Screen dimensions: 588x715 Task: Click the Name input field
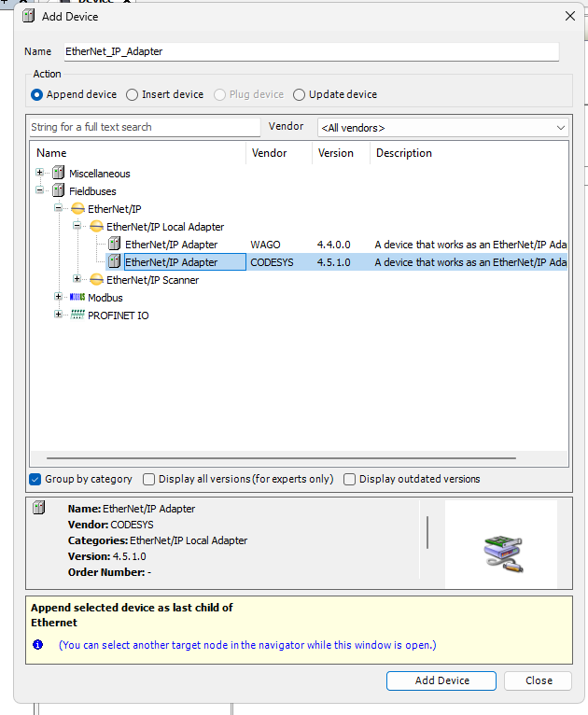(312, 51)
